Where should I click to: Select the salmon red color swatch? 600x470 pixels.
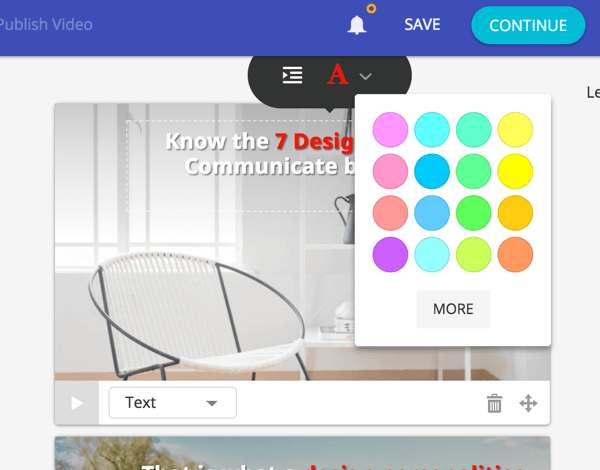390,214
